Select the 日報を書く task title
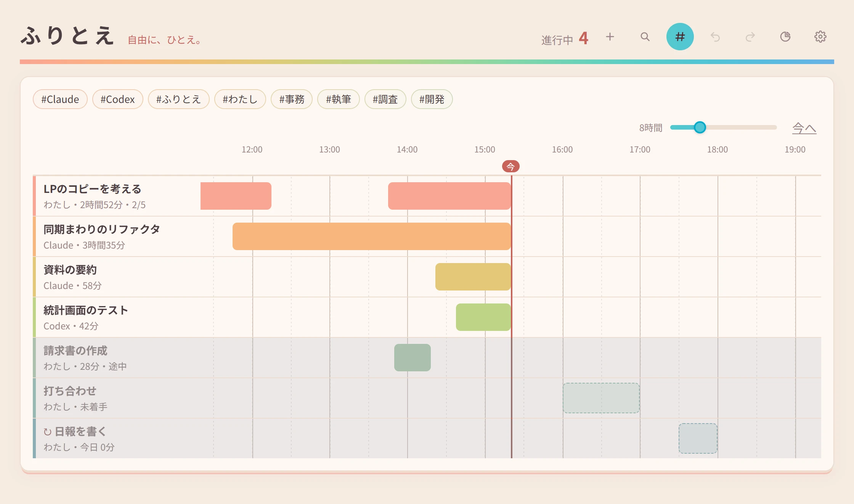 80,431
